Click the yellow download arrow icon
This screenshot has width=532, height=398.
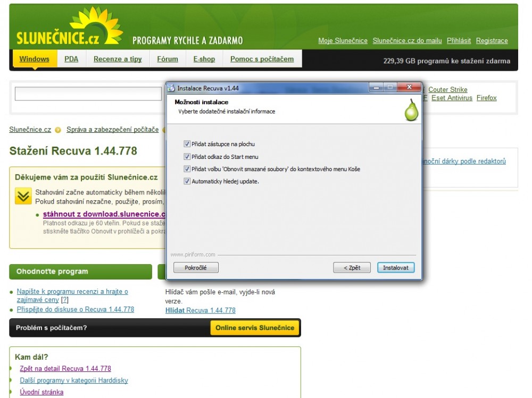23,196
